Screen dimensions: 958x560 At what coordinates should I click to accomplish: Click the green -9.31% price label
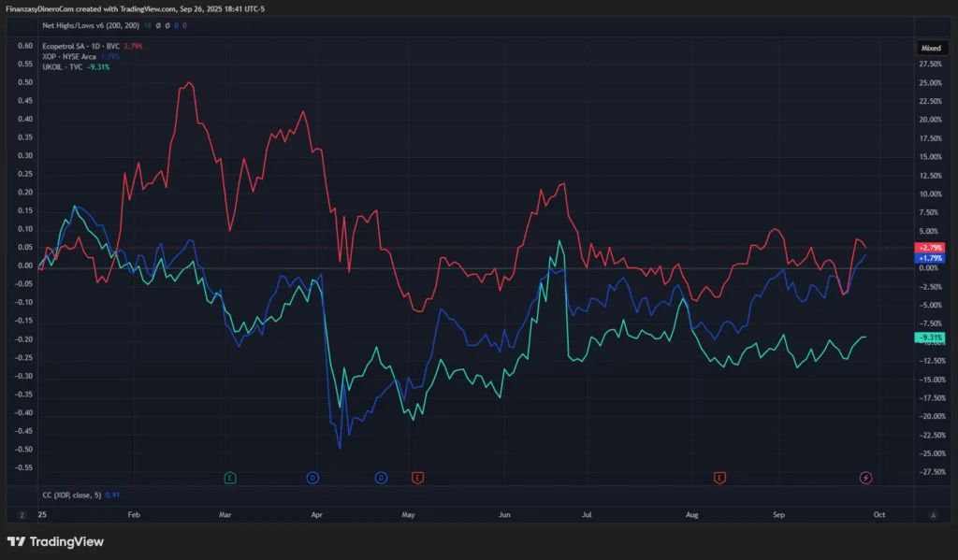[x=931, y=337]
